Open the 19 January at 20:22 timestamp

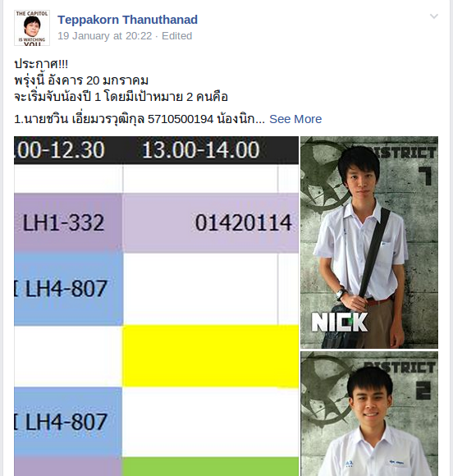[x=105, y=36]
